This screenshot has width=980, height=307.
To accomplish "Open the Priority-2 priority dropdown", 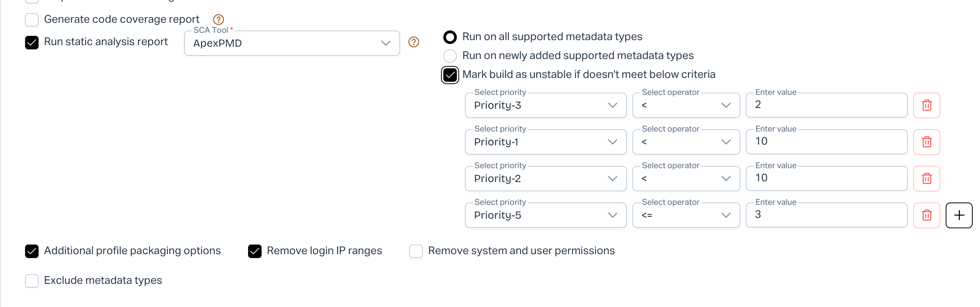I will click(x=546, y=179).
